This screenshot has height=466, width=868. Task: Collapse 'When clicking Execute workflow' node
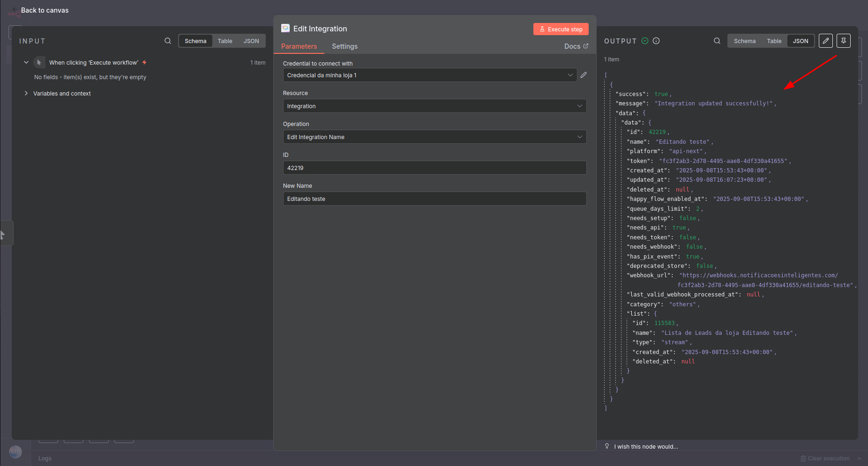26,62
